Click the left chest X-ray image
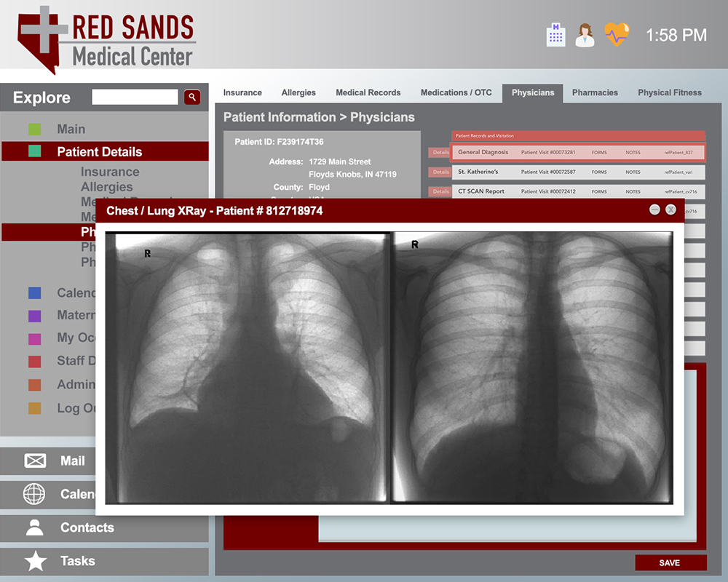Viewport: 728px width, 582px height. pos(248,367)
